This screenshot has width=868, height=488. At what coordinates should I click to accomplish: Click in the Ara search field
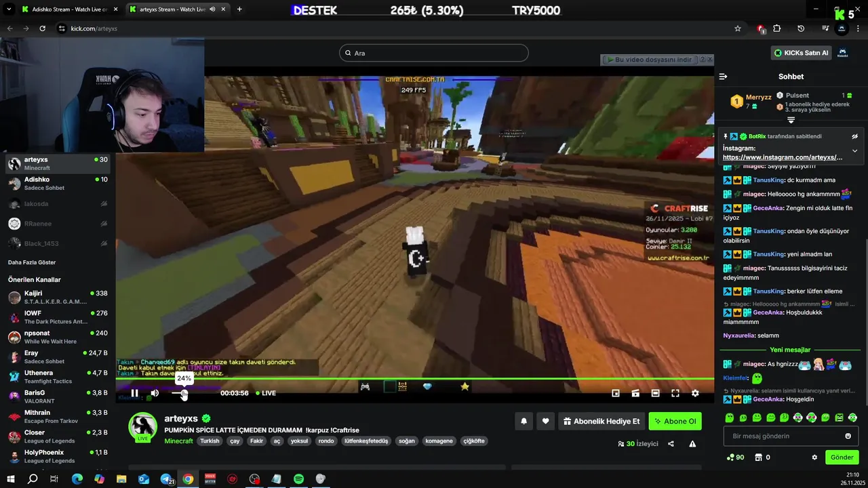(x=434, y=53)
